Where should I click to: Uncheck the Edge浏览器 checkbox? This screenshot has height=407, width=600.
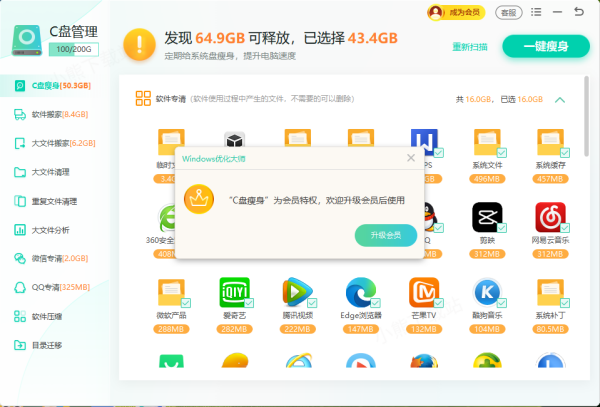pyautogui.click(x=375, y=303)
